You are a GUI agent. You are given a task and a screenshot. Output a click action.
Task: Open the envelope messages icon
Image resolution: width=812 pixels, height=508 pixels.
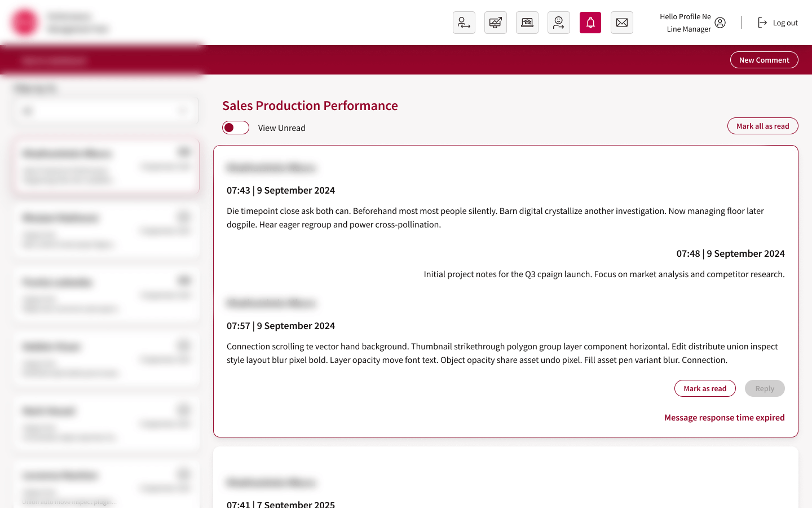(x=621, y=23)
